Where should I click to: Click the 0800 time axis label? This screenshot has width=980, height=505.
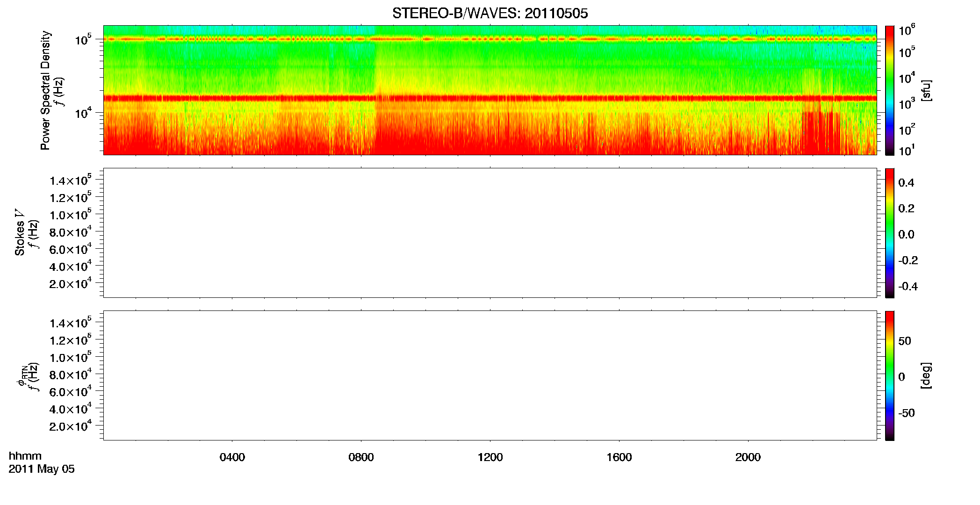(x=361, y=457)
